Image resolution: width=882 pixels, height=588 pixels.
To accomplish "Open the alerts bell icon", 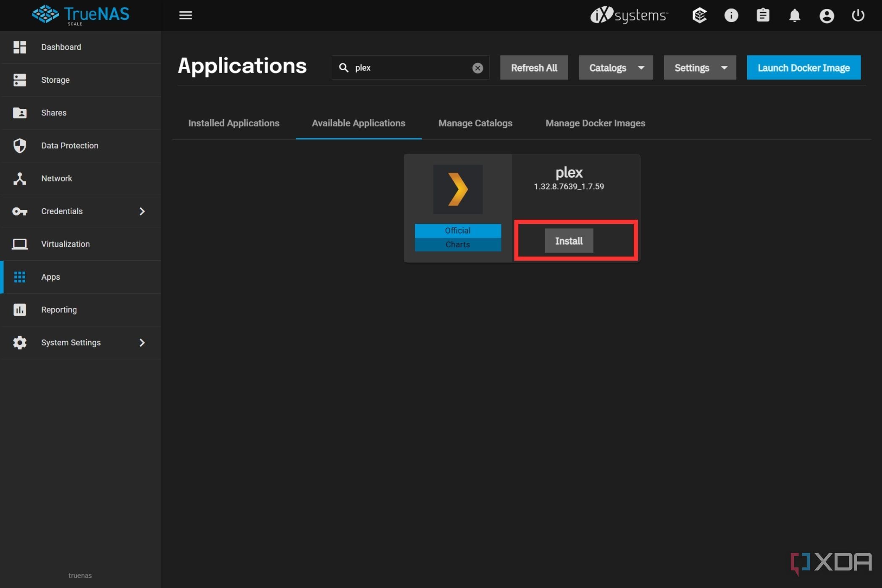I will tap(794, 16).
